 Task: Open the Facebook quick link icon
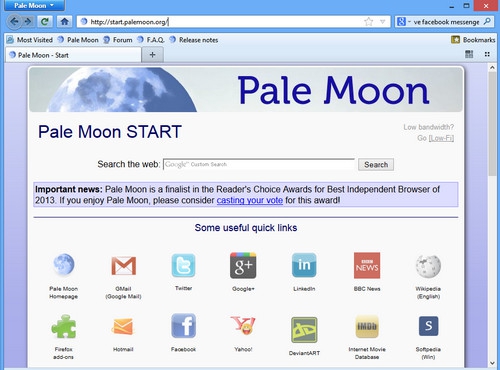coord(183,326)
